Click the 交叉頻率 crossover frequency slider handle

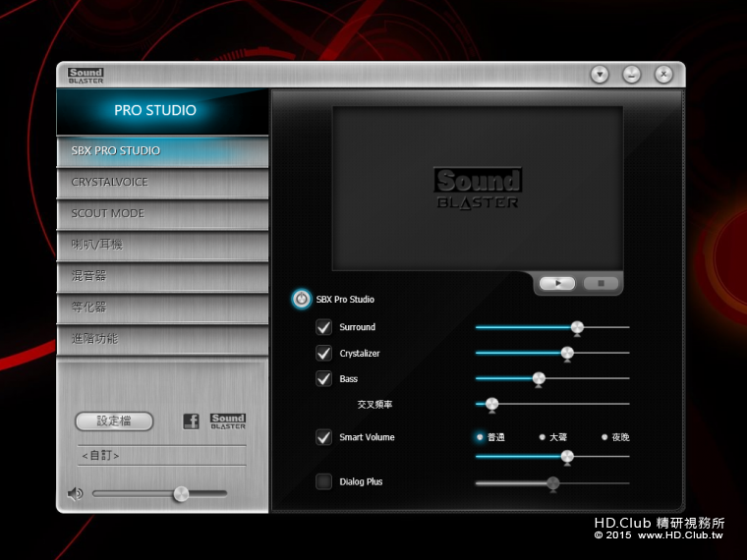[x=492, y=405]
